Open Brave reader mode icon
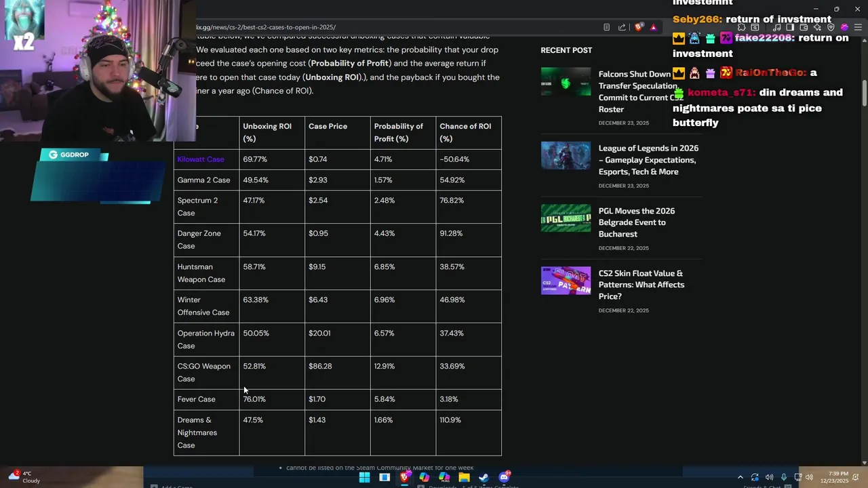Image resolution: width=868 pixels, height=488 pixels. 606,27
